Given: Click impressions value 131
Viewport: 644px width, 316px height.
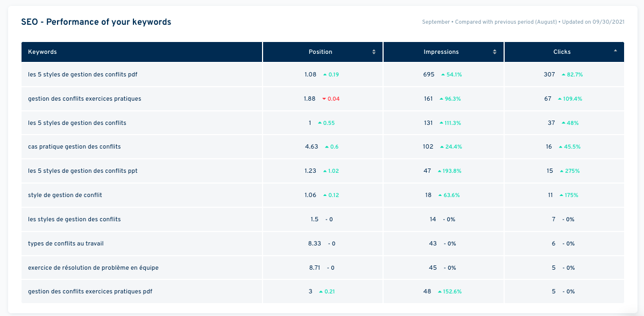Looking at the screenshot, I should [428, 123].
